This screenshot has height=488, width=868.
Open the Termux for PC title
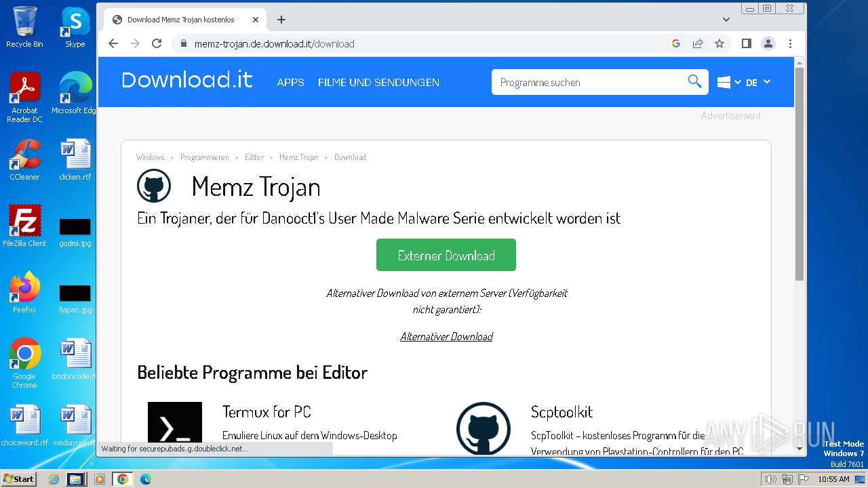point(267,411)
